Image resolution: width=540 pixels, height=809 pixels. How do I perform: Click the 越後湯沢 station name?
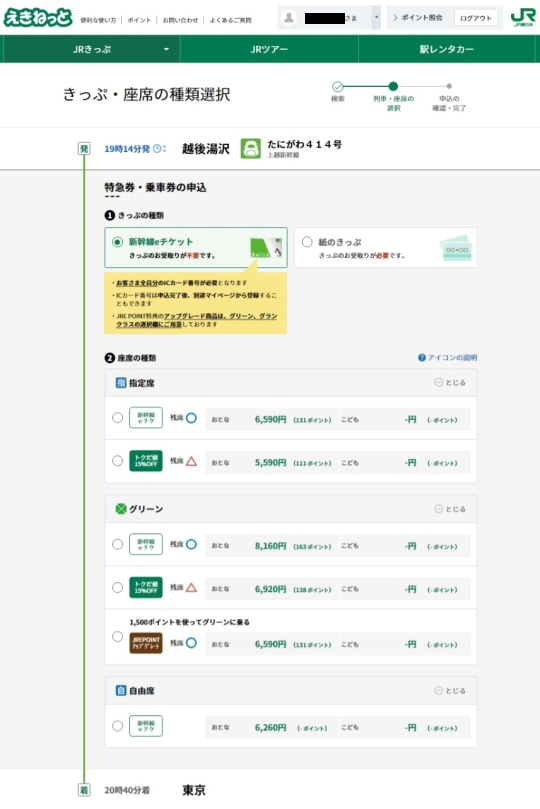coord(205,149)
